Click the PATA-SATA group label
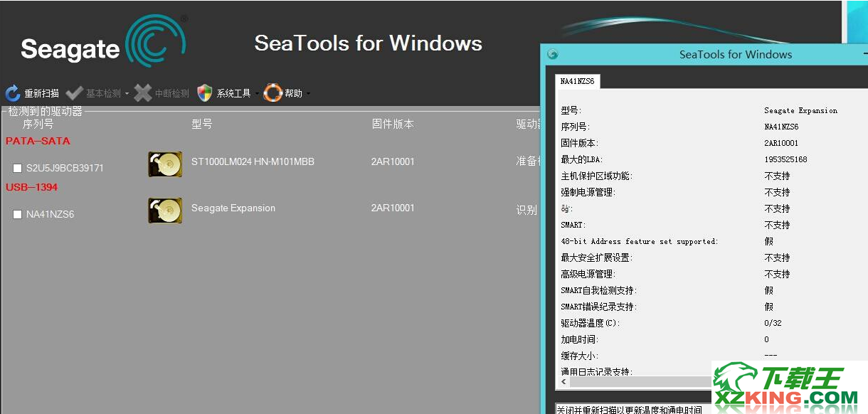Image resolution: width=868 pixels, height=414 pixels. pyautogui.click(x=38, y=141)
